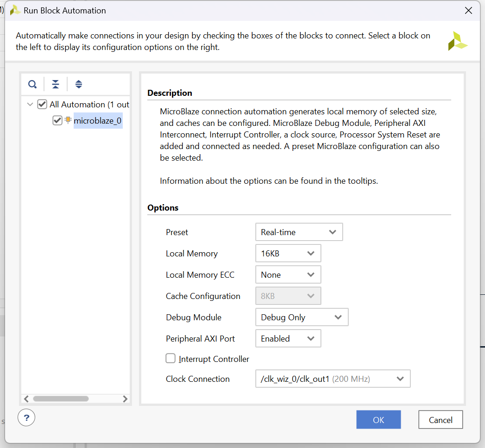Click the Preset option label
The height and width of the screenshot is (448, 485).
click(x=177, y=232)
